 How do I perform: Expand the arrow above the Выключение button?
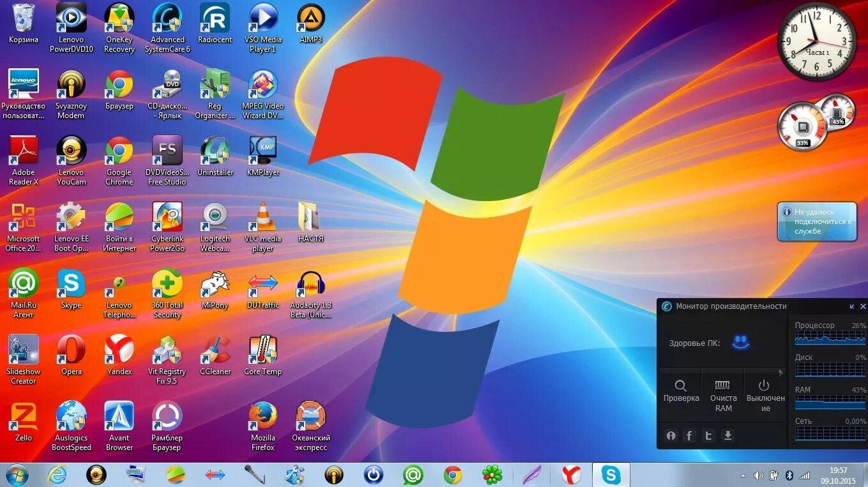pos(780,373)
